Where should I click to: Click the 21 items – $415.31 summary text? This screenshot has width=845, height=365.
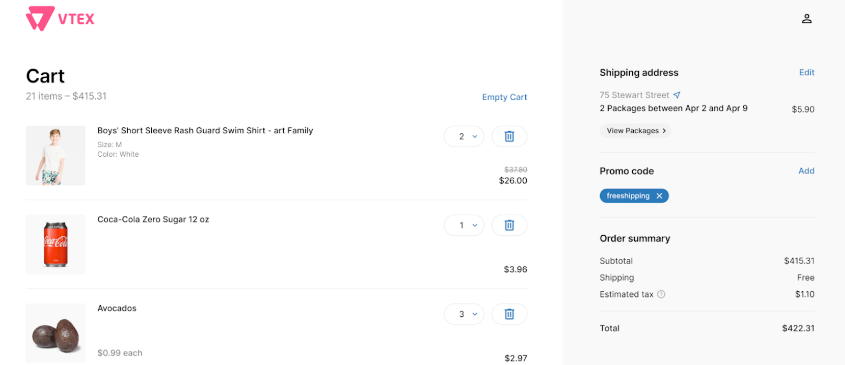(66, 97)
